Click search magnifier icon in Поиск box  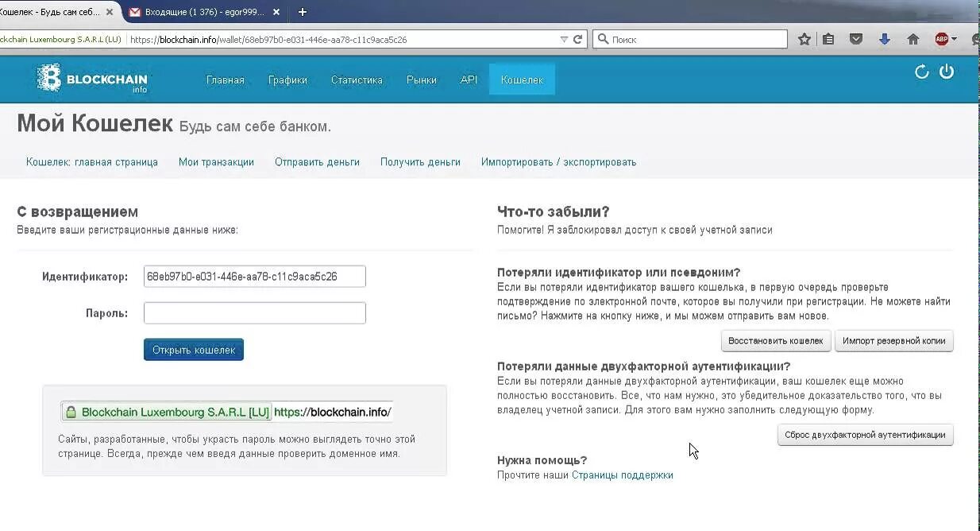(603, 39)
